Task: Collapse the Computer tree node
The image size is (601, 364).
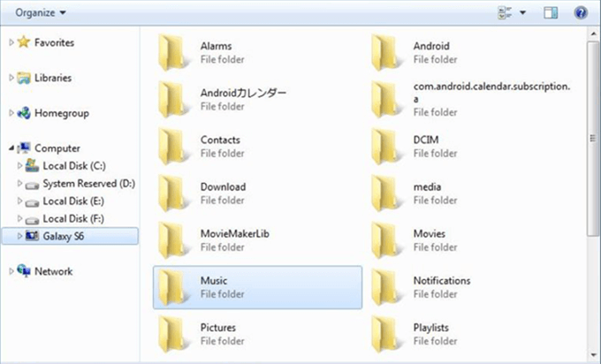Action: tap(11, 148)
